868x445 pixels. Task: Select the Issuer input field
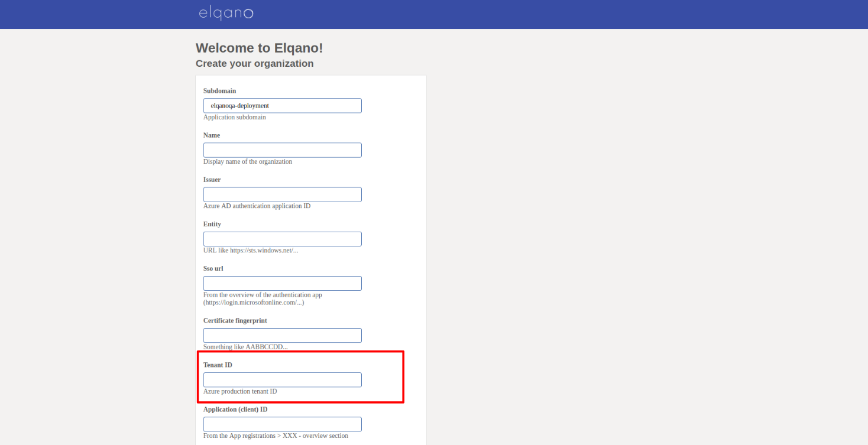283,194
